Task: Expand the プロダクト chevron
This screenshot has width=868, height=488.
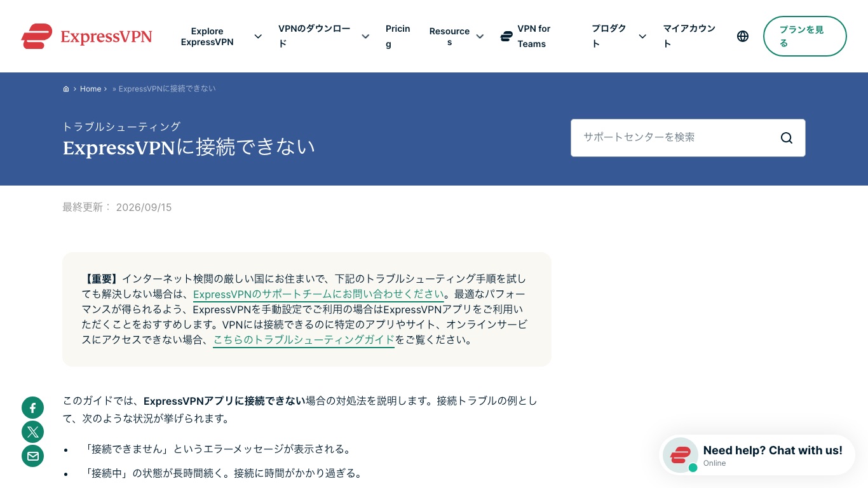Action: 642,36
